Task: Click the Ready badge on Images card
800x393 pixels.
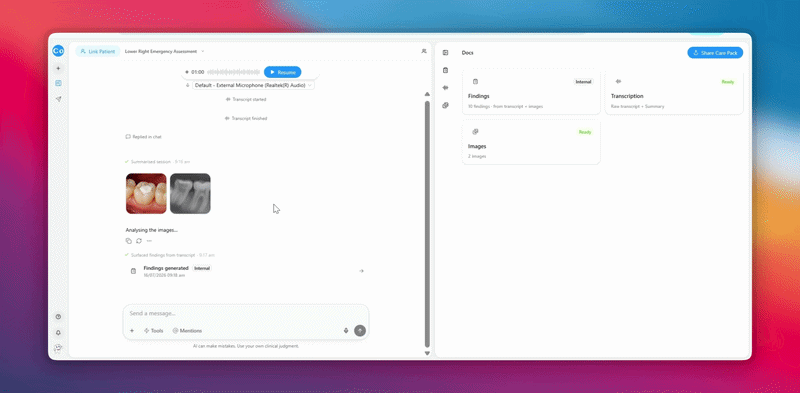Action: point(585,132)
